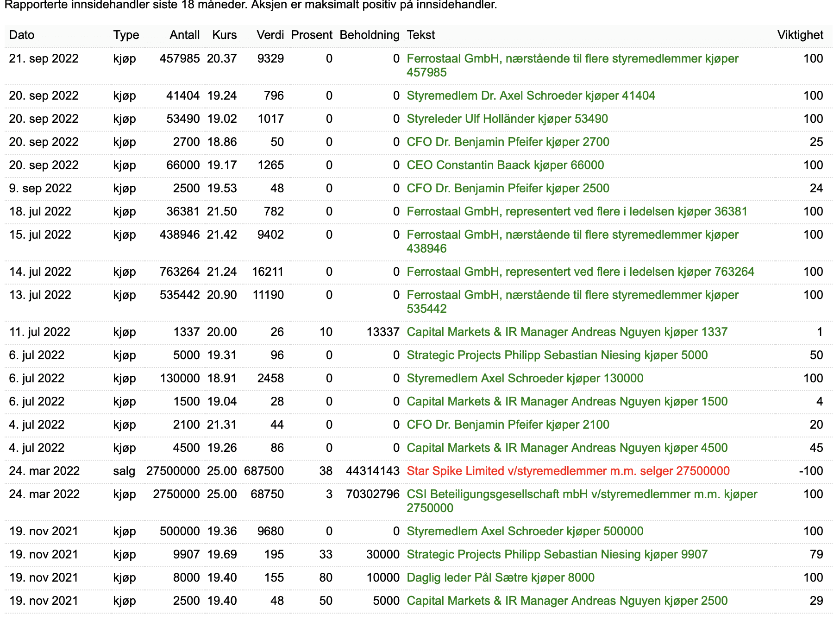Click the Verdi value 687500
This screenshot has height=621, width=840.
click(264, 471)
